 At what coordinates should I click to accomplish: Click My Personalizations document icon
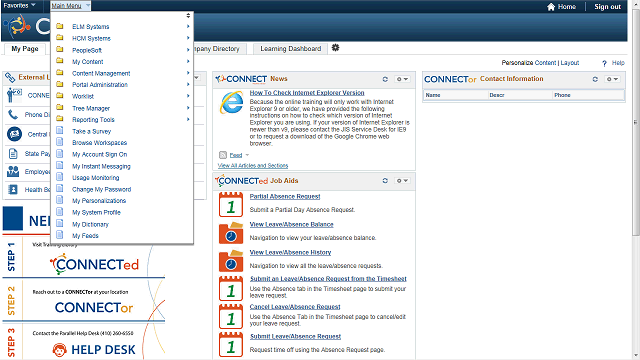tap(60, 200)
